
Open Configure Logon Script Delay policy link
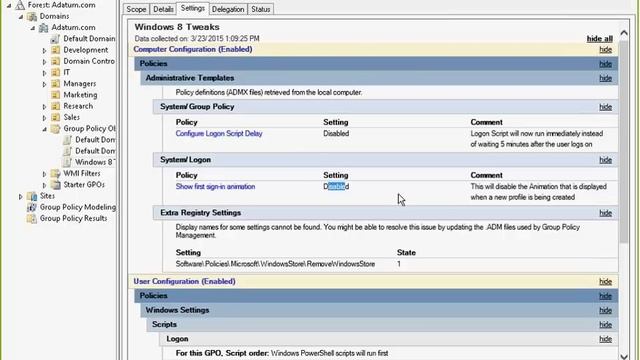219,133
